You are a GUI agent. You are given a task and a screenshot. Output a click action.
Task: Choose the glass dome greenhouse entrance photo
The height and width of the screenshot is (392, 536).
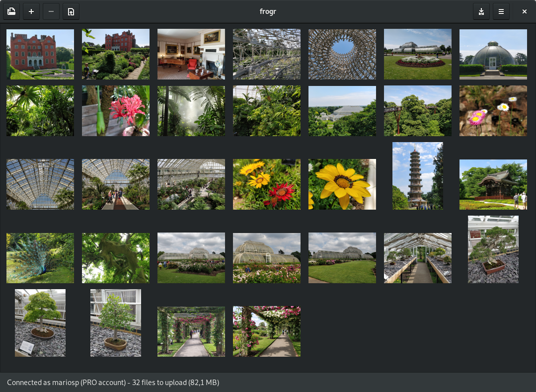click(x=493, y=54)
